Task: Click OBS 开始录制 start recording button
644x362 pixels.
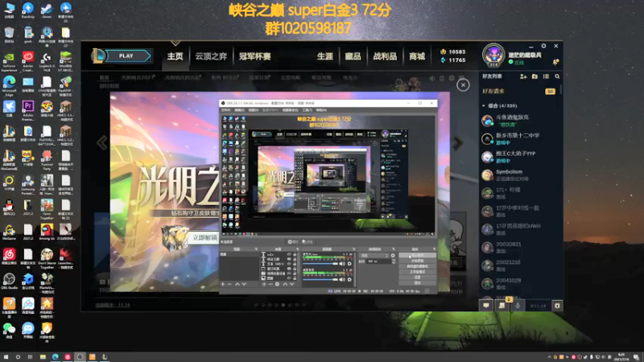Action: tap(417, 261)
